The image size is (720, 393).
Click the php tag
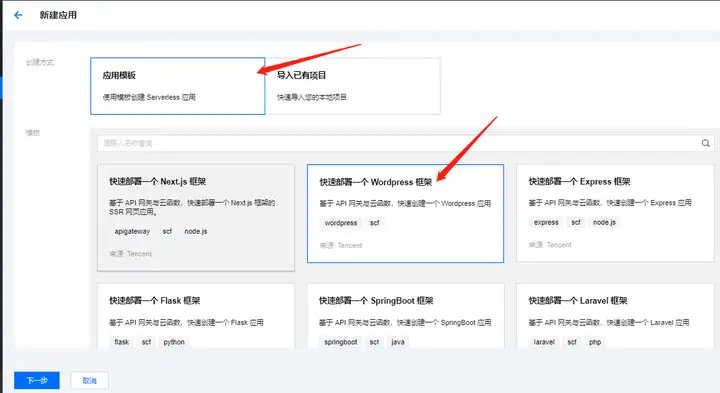click(595, 342)
